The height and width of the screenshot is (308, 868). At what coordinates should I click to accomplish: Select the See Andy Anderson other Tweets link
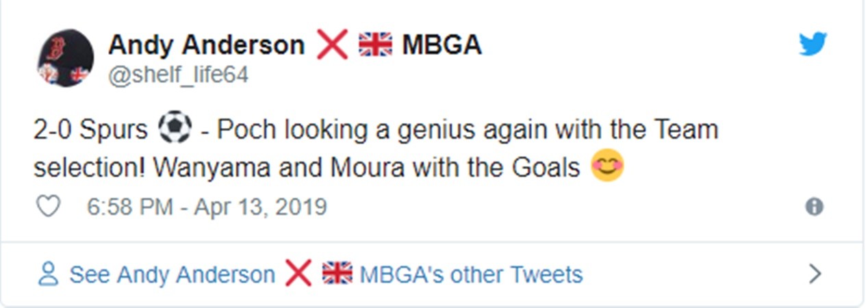click(x=172, y=275)
